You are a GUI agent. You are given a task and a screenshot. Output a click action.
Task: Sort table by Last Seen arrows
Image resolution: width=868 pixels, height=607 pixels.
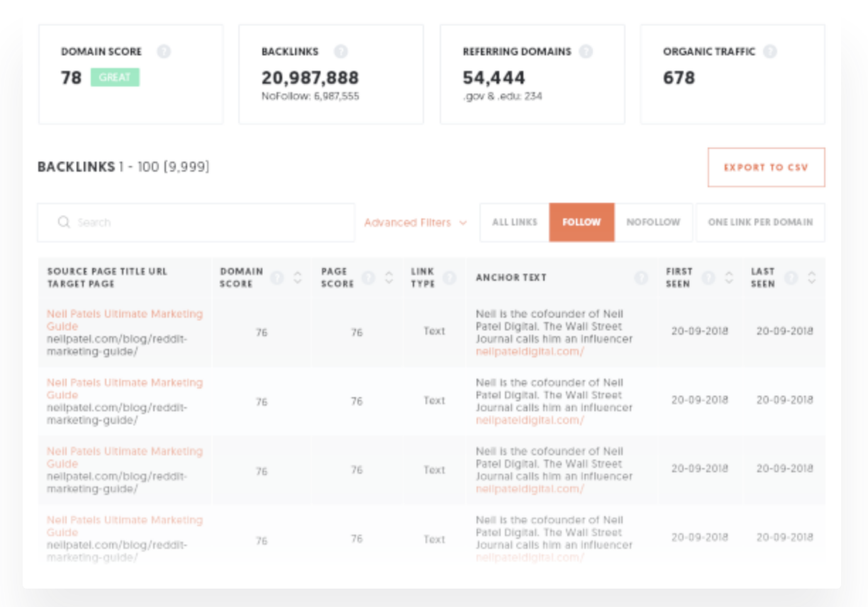tap(812, 277)
